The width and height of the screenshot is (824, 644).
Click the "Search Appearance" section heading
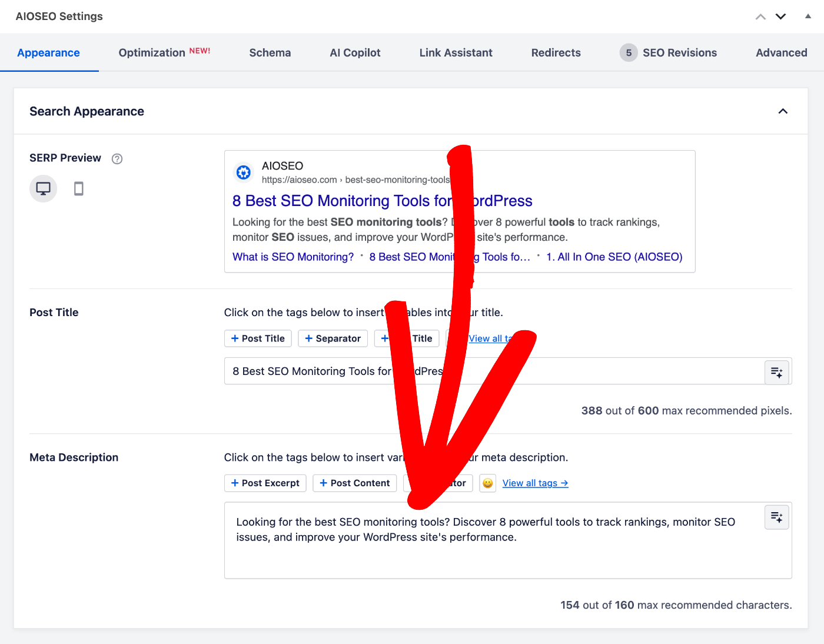[87, 111]
